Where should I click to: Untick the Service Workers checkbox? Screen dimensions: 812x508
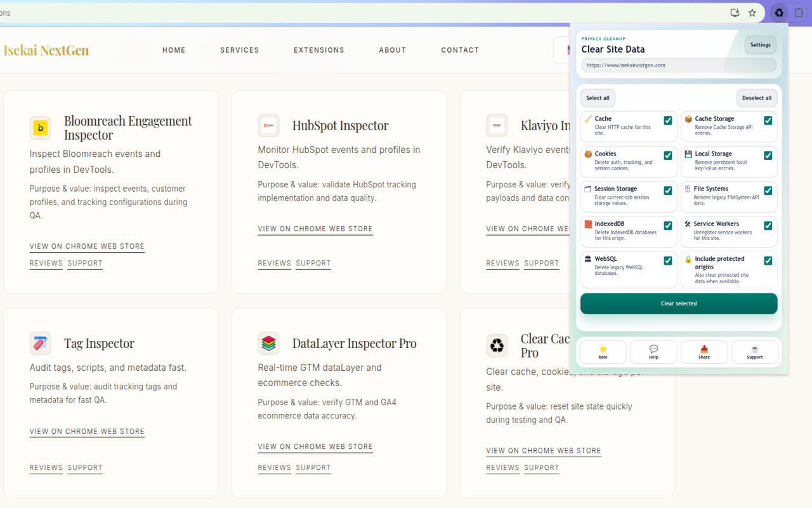coord(768,225)
